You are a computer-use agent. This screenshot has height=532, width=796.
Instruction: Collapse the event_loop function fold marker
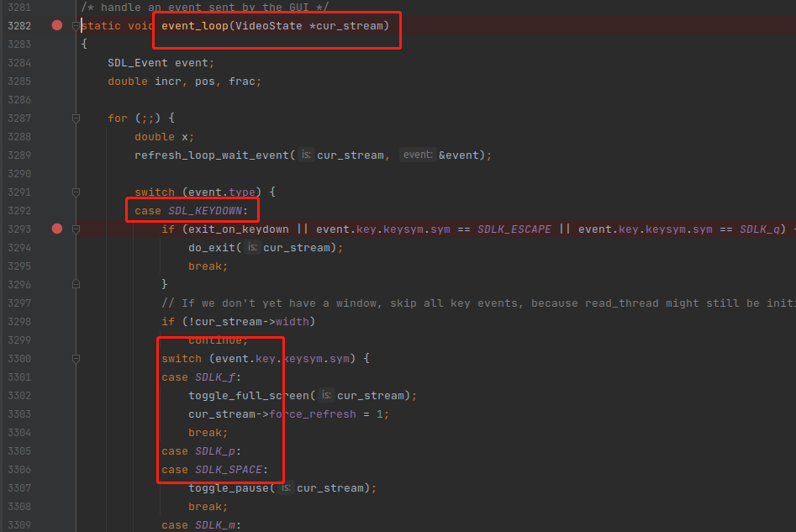76,26
